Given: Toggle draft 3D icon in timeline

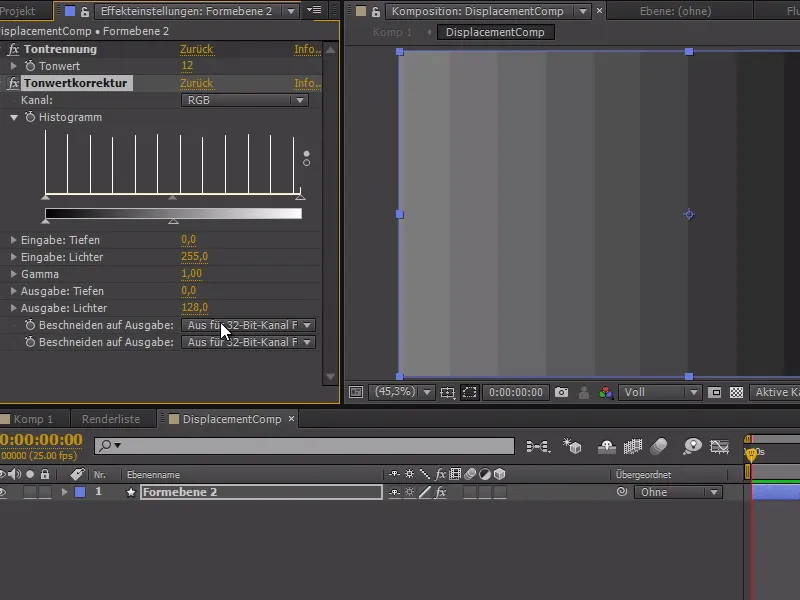Looking at the screenshot, I should tap(572, 446).
